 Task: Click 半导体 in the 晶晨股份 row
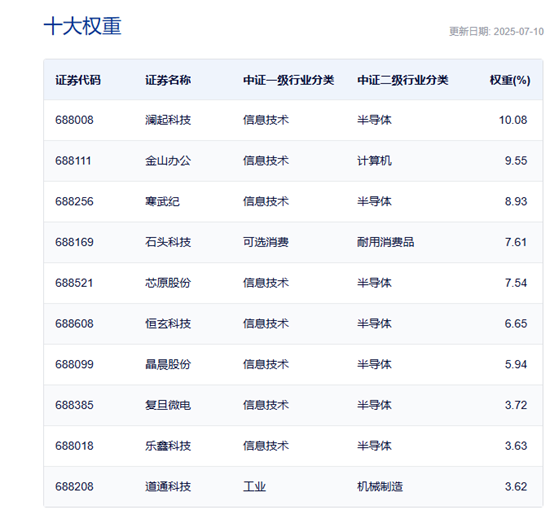coord(375,364)
